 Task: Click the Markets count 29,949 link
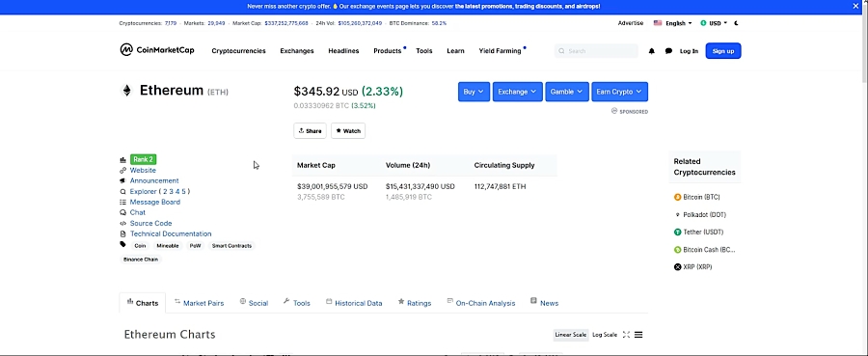(x=216, y=23)
